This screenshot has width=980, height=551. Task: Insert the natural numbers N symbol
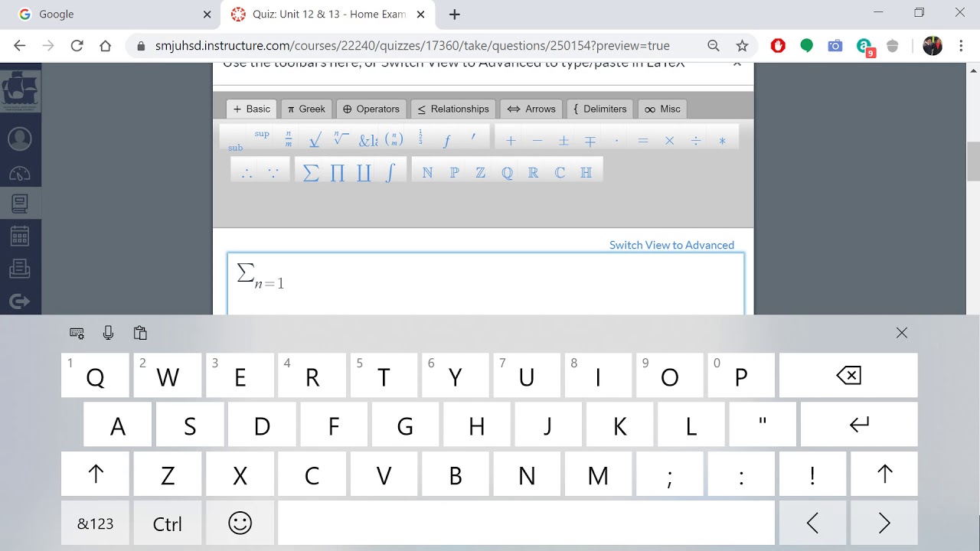point(427,172)
